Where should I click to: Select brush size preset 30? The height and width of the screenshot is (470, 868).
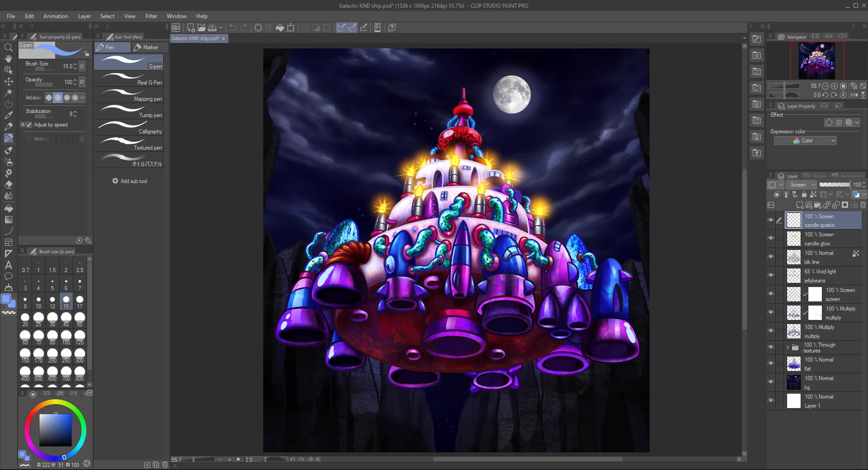52,320
